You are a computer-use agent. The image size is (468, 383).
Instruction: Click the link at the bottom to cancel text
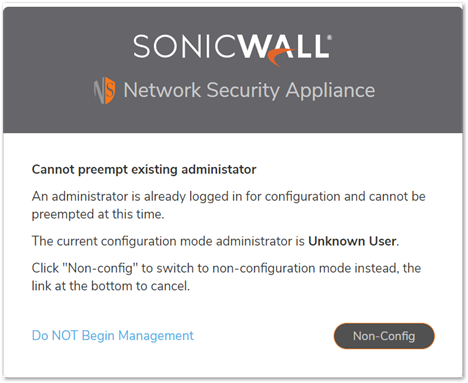111,286
